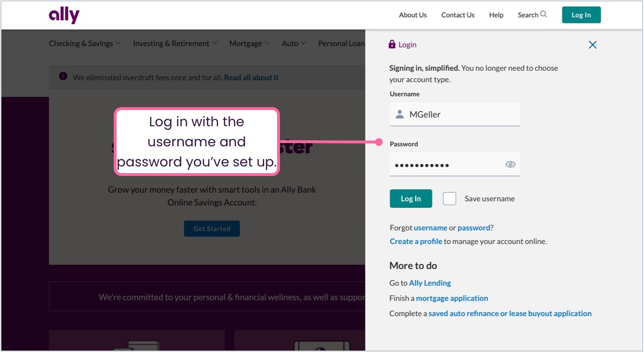
Task: Go to Ally Lending link
Action: pos(430,283)
